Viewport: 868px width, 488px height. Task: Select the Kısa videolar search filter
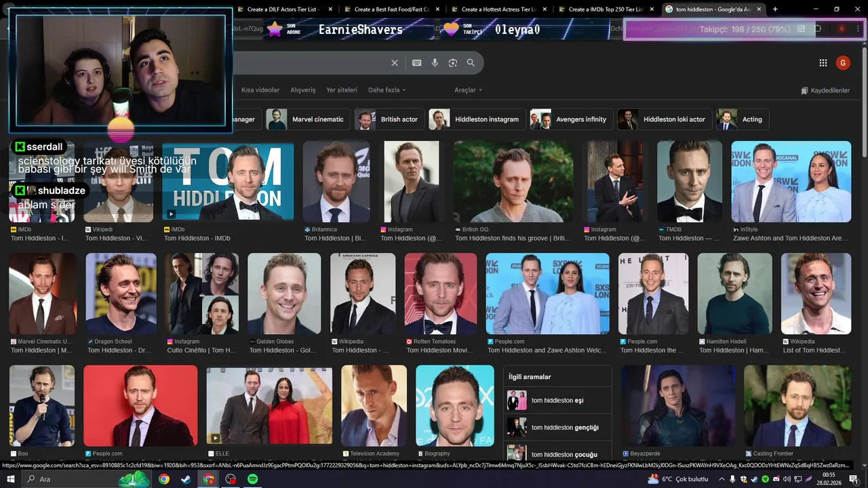[x=260, y=90]
